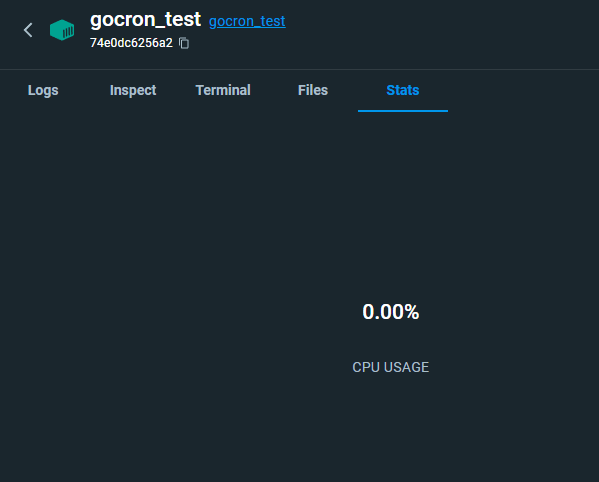Image resolution: width=599 pixels, height=482 pixels.
Task: Return to the containers list via back arrow
Action: (28, 30)
